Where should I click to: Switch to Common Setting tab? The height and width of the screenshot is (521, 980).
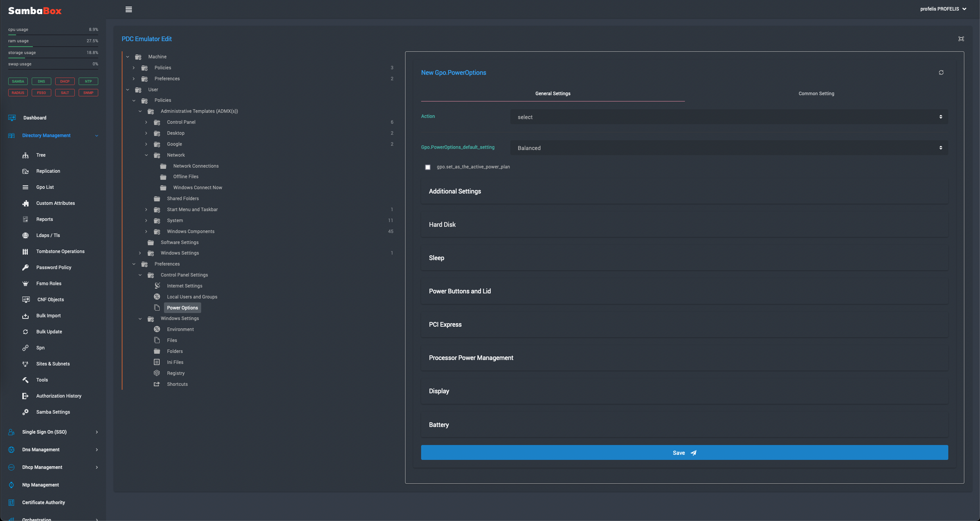click(816, 94)
